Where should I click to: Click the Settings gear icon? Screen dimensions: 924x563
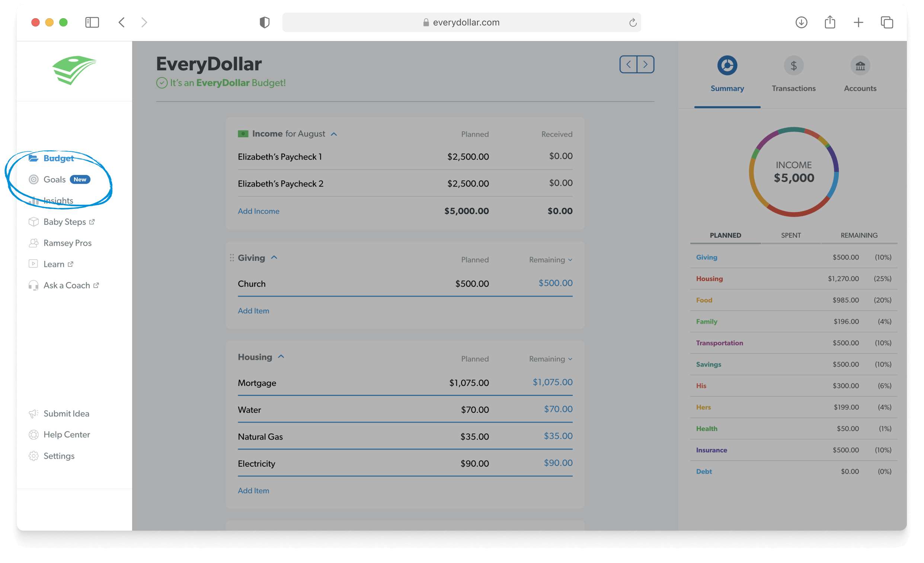point(34,456)
